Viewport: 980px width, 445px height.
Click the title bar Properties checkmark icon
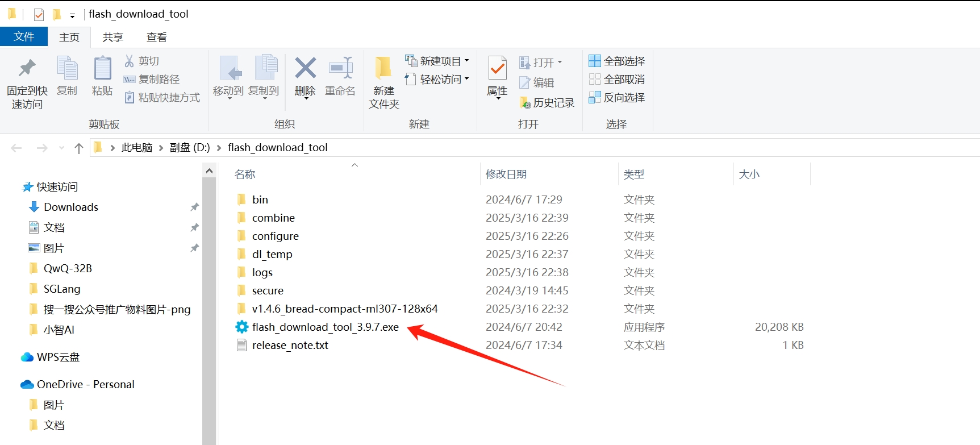39,14
